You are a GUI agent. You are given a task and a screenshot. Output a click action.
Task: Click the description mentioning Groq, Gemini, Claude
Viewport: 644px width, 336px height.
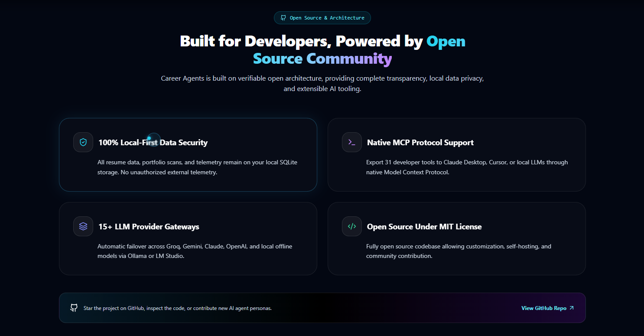pyautogui.click(x=195, y=251)
